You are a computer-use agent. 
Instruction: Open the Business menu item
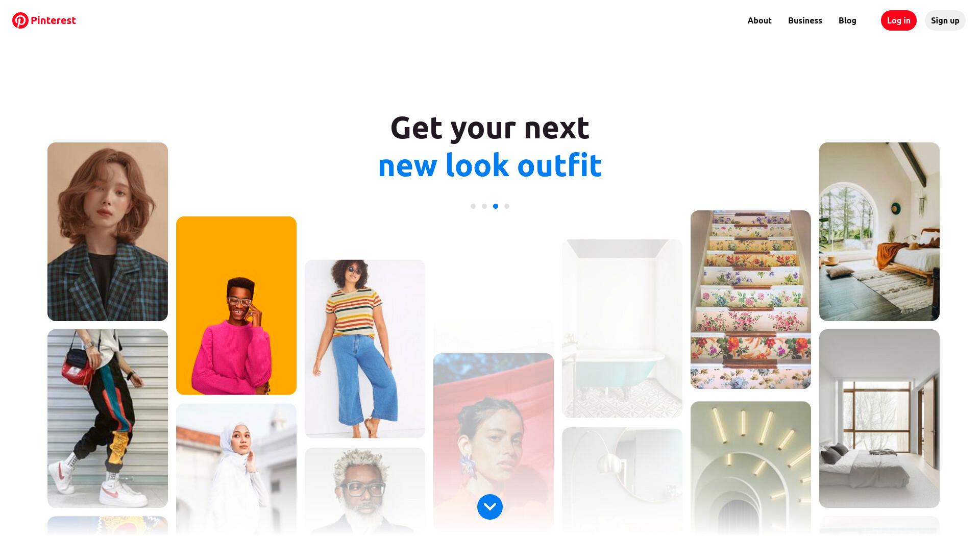coord(805,20)
